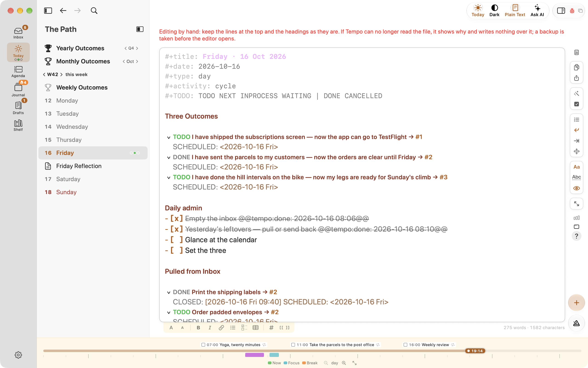
Task: Click the Ask AI sparkle button
Action: (537, 11)
